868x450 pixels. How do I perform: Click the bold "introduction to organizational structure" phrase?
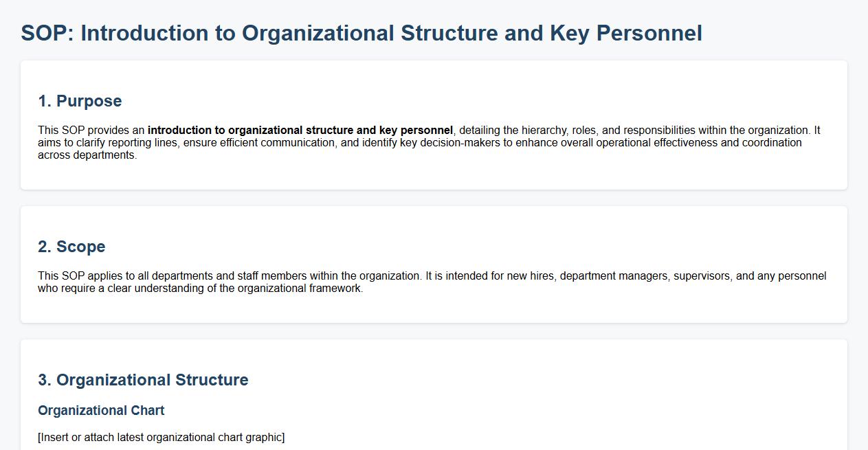coord(252,131)
